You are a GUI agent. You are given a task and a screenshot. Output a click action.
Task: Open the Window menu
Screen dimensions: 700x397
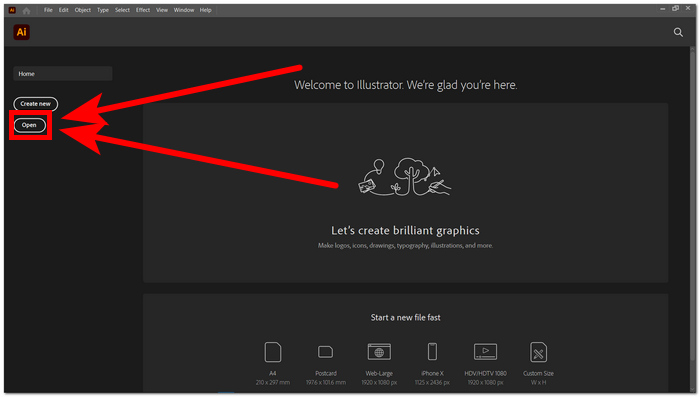184,10
